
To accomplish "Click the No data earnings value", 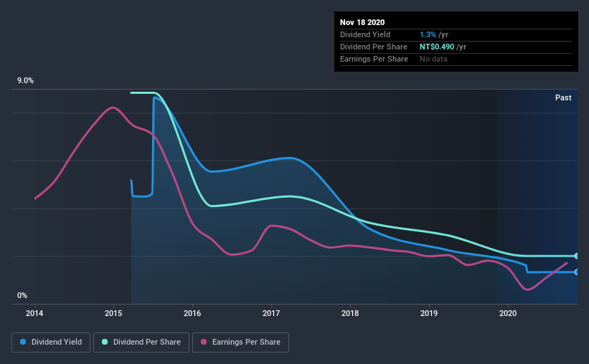I will [x=433, y=59].
